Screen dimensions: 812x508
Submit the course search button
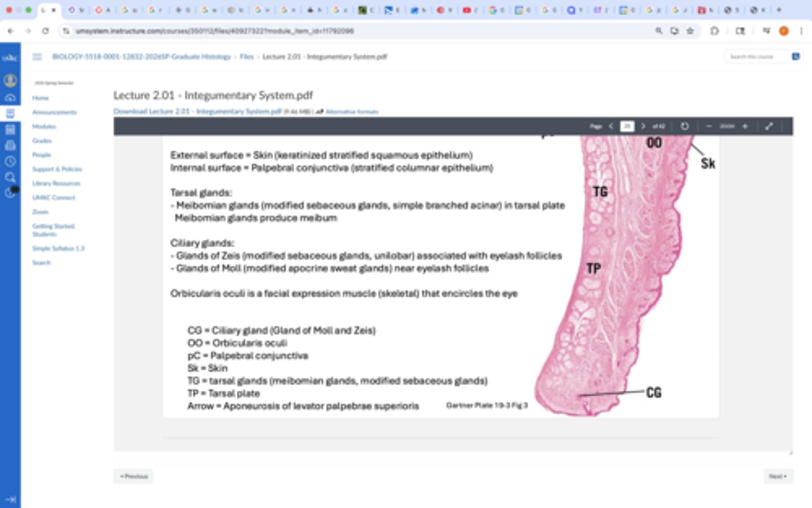[x=796, y=56]
